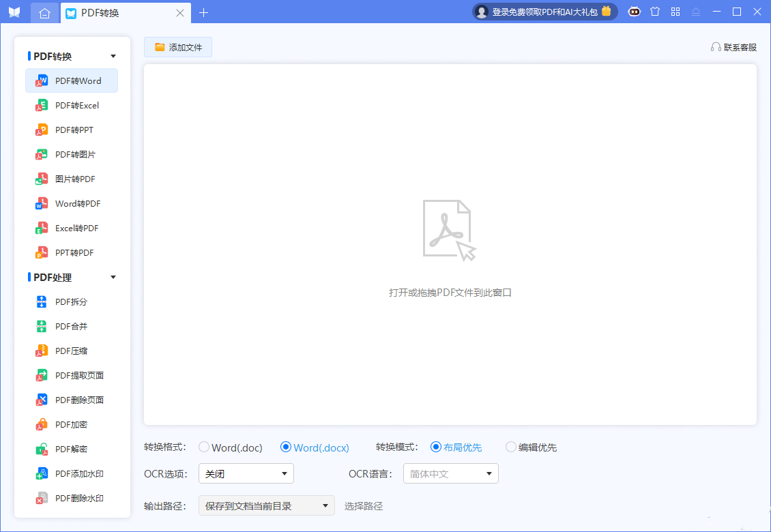771x532 pixels.
Task: Select PDF压缩 menu item
Action: 72,351
